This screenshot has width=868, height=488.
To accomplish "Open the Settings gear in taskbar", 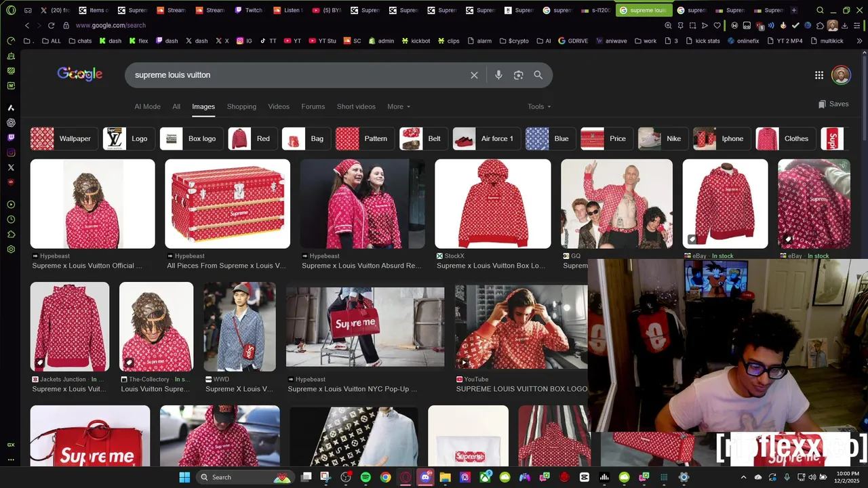I will pos(684,477).
